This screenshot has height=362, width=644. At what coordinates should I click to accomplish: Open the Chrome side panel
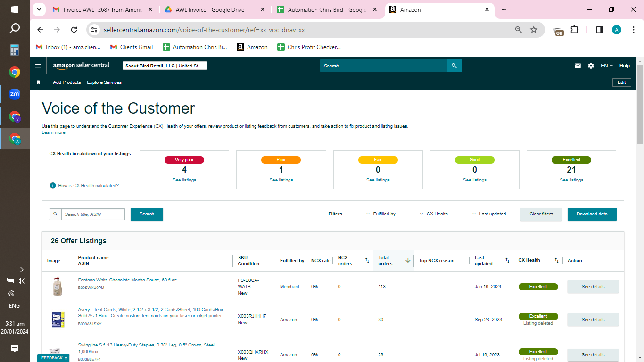coord(600,30)
